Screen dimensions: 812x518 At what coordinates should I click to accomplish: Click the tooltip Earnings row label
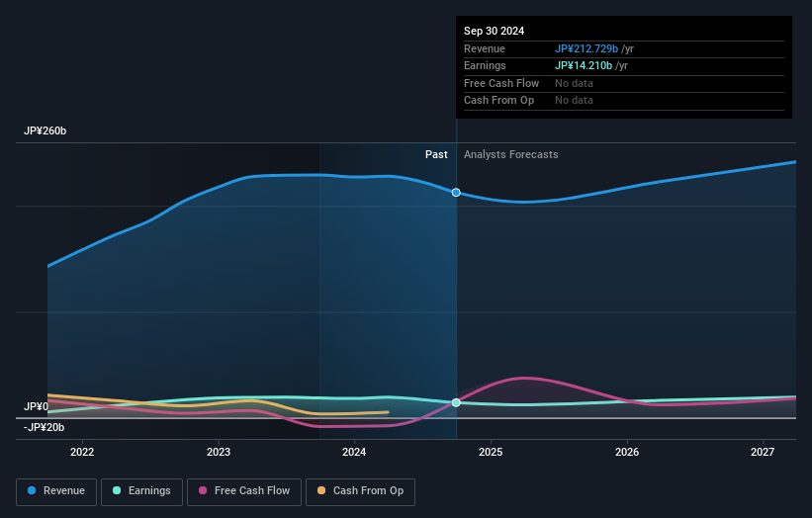pyautogui.click(x=485, y=65)
